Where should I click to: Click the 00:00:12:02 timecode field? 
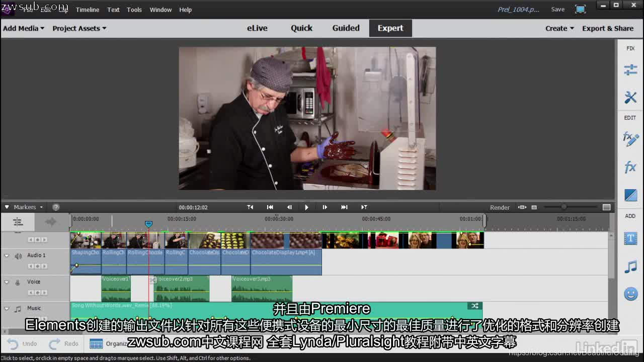[x=193, y=207]
